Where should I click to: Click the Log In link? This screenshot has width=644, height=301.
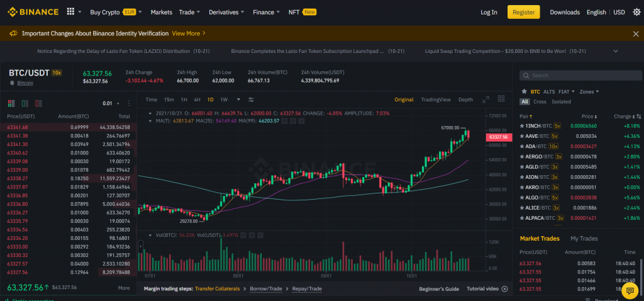pyautogui.click(x=489, y=12)
